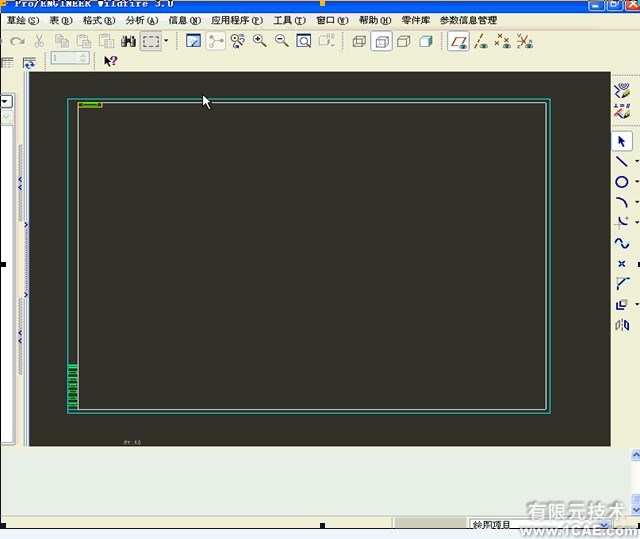Select the Spline curve tool
Image resolution: width=640 pixels, height=539 pixels.
(x=622, y=244)
